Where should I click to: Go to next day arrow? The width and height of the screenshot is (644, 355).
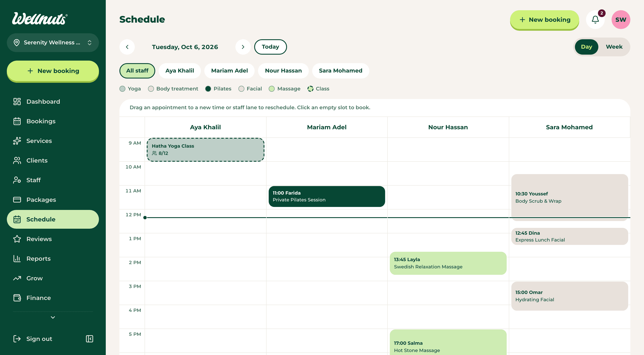click(243, 47)
